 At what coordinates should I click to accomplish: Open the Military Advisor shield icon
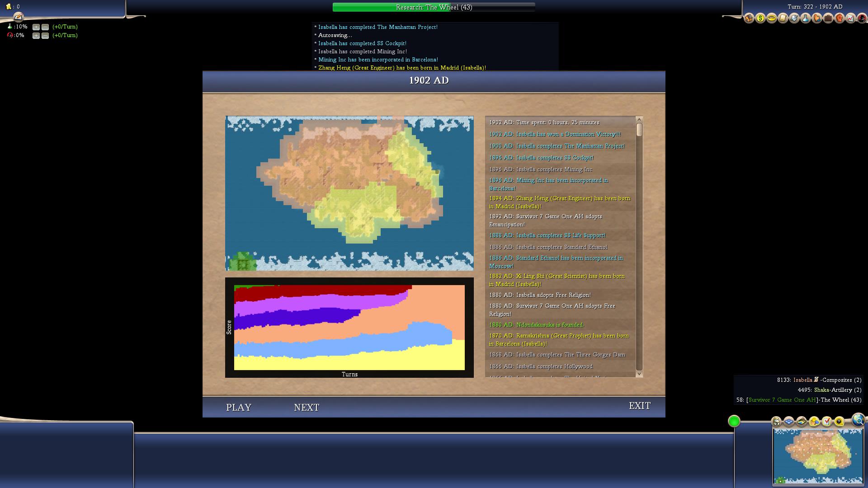pyautogui.click(x=794, y=18)
